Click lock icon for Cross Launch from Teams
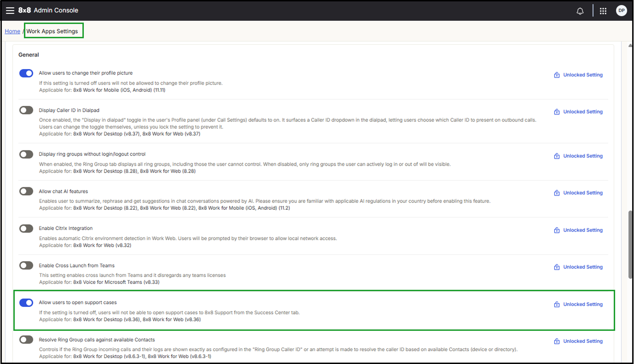Viewport: 634px width, 364px height. click(557, 267)
